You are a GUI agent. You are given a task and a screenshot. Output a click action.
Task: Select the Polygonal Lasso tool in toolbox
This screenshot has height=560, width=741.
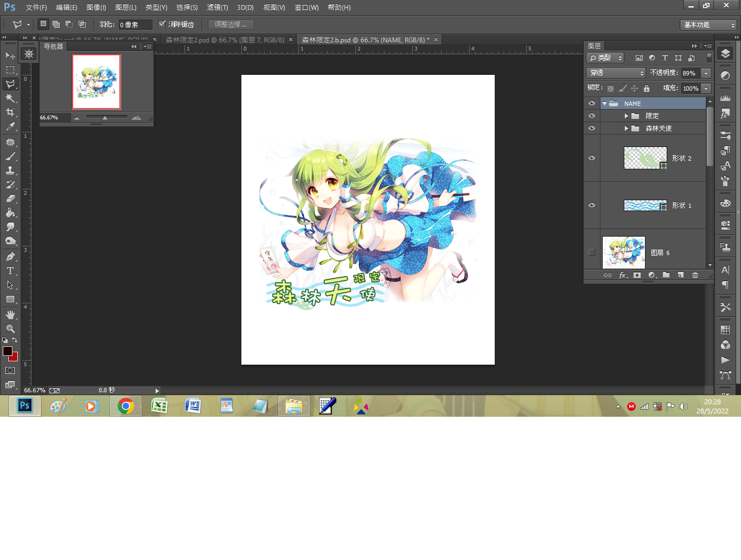tap(10, 84)
